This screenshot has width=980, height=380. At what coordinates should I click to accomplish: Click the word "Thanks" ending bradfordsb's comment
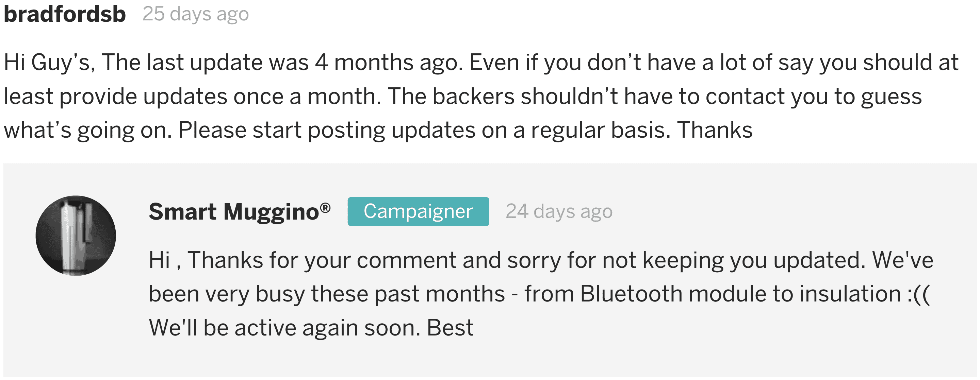tap(715, 130)
